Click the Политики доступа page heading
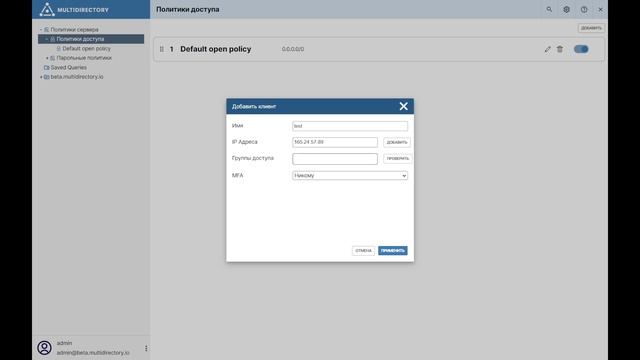This screenshot has height=360, width=640. [x=188, y=9]
